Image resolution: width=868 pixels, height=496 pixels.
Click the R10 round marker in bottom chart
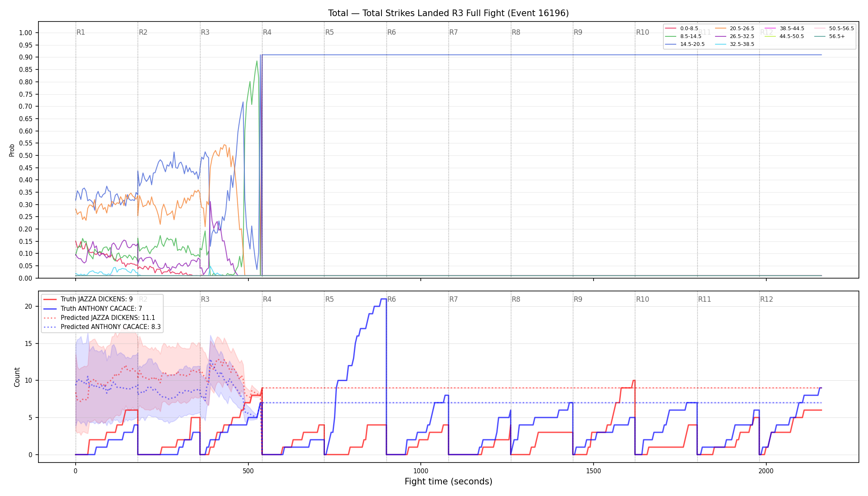[642, 299]
